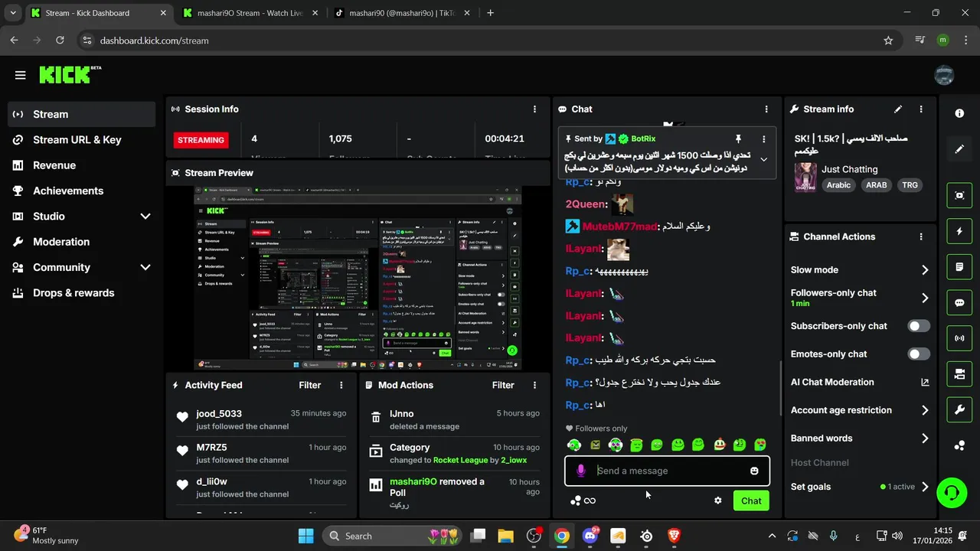Toggle Subscribers-only chat switch
Screen dimensions: 980x551
point(919,326)
